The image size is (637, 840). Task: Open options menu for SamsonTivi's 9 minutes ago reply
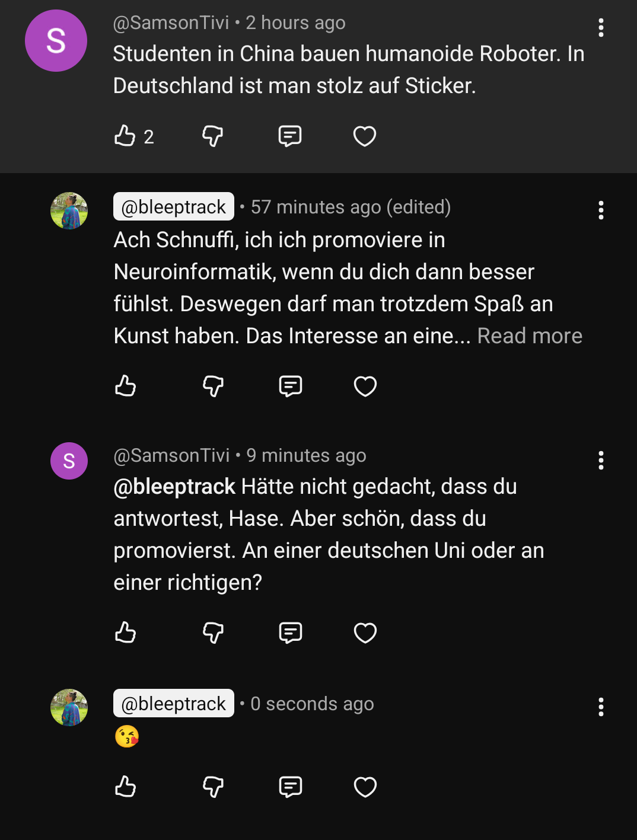pyautogui.click(x=601, y=461)
